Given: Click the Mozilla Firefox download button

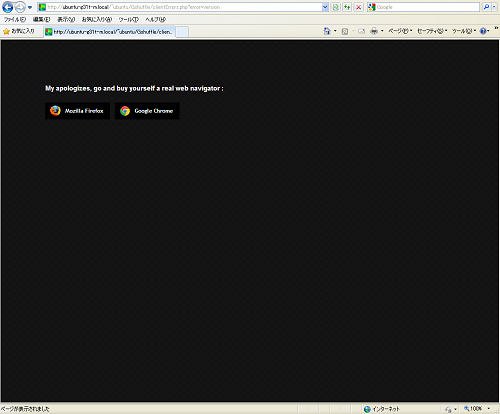Looking at the screenshot, I should (77, 111).
